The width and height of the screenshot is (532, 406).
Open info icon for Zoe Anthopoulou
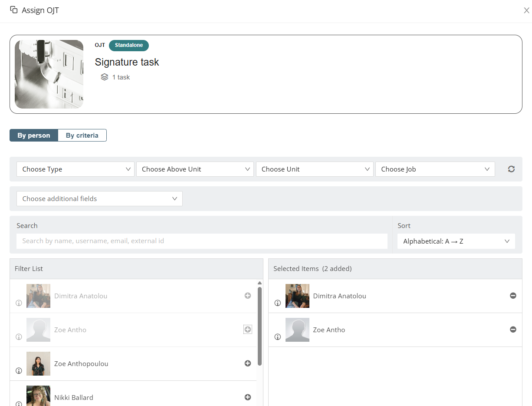coord(19,371)
